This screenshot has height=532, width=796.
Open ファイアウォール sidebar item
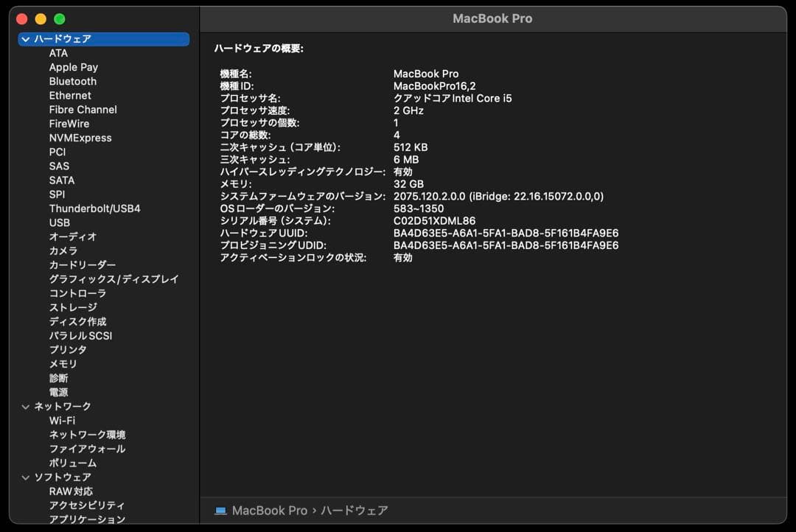tap(87, 449)
